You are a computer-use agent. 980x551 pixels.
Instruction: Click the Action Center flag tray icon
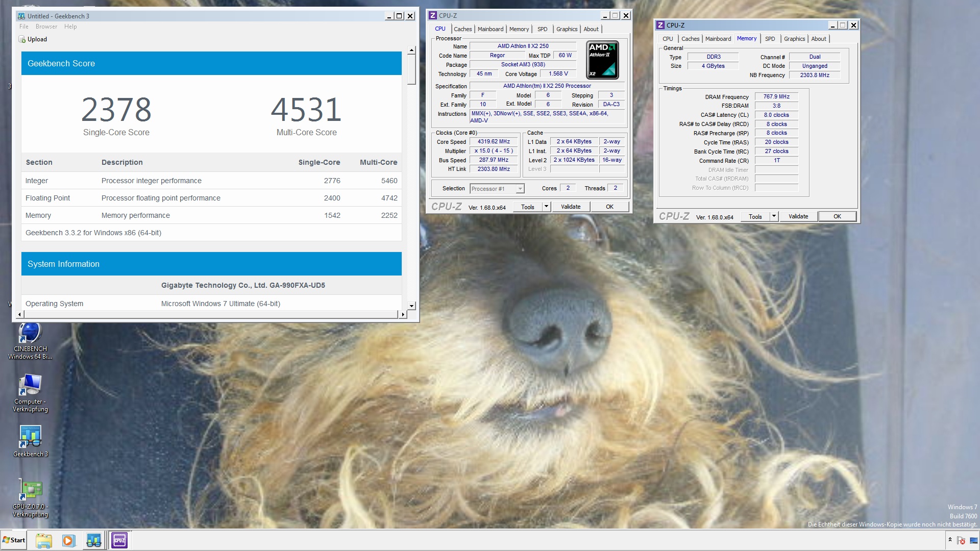click(x=961, y=540)
